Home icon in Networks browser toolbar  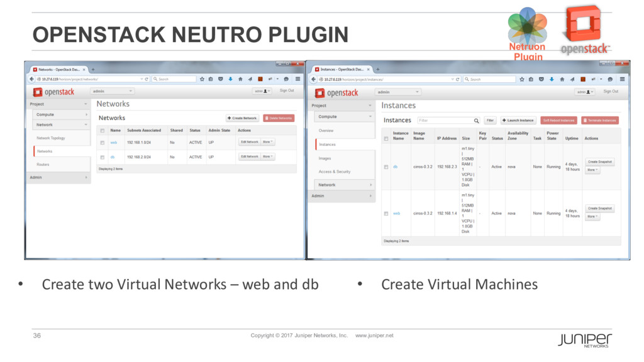tap(240, 79)
